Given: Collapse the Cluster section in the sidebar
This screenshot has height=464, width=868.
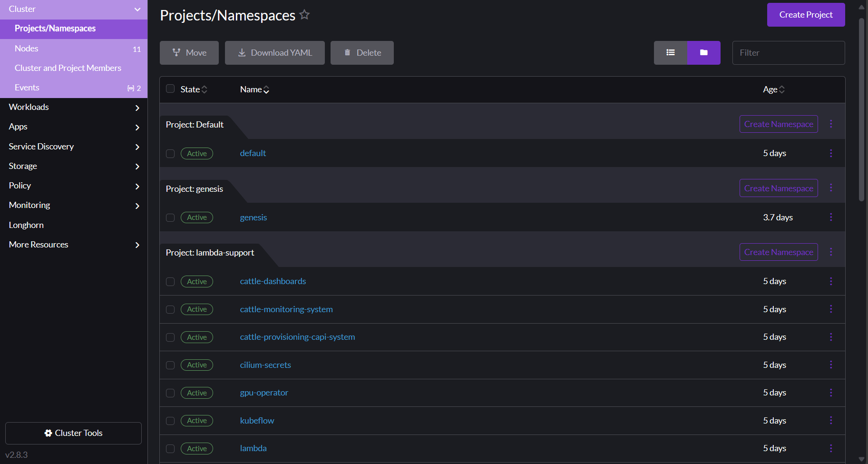Looking at the screenshot, I should coord(137,9).
